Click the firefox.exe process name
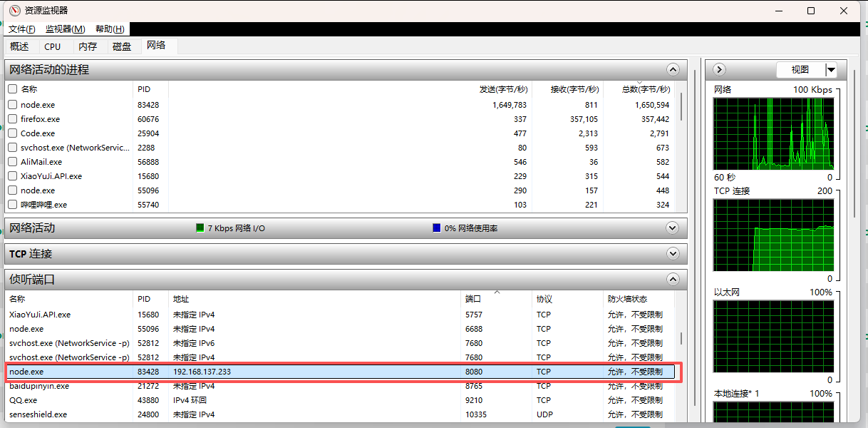 pyautogui.click(x=40, y=119)
